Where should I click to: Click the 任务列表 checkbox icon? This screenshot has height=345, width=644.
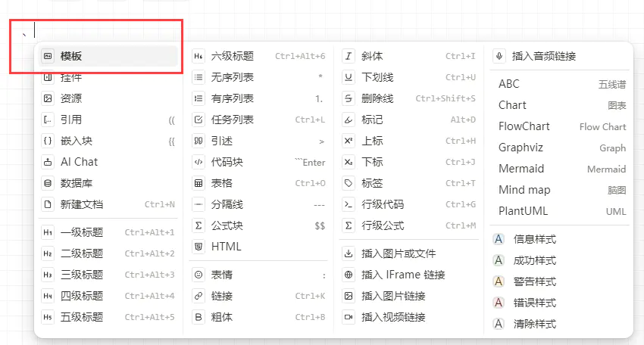tap(199, 120)
